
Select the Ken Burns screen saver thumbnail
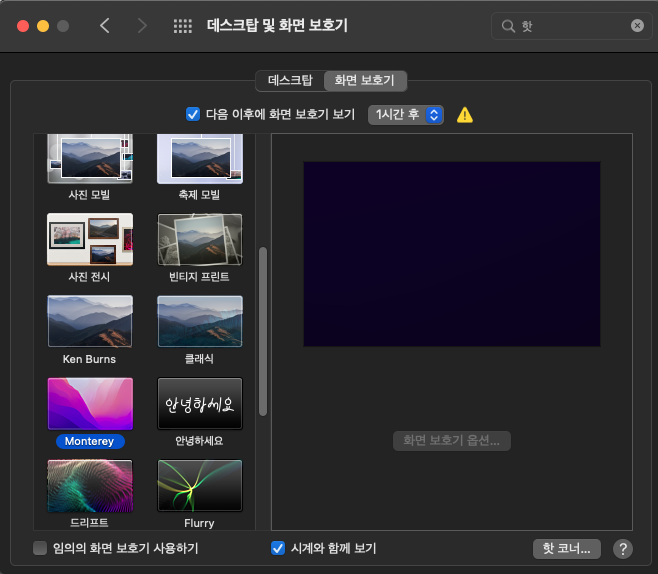pos(90,321)
